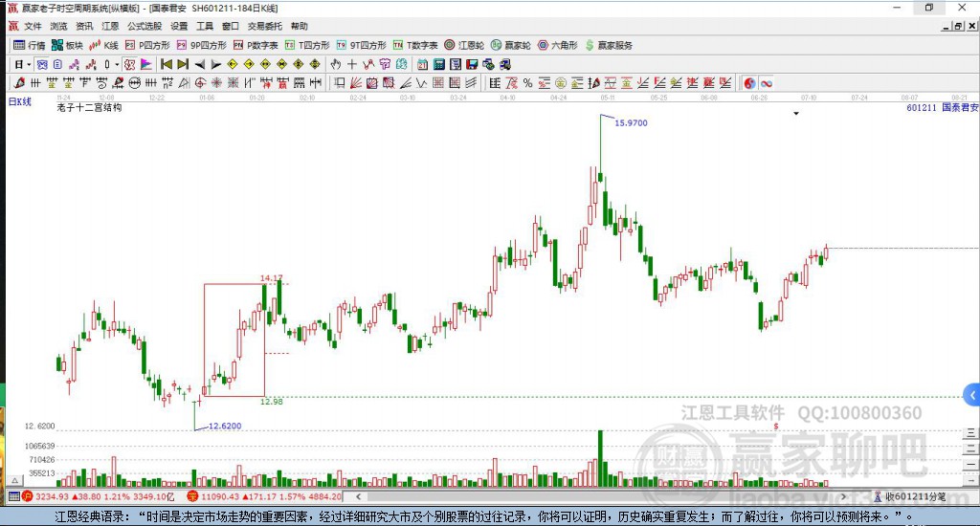The image size is (980, 526).
Task: Open the P四方形 tool
Action: click(x=147, y=45)
